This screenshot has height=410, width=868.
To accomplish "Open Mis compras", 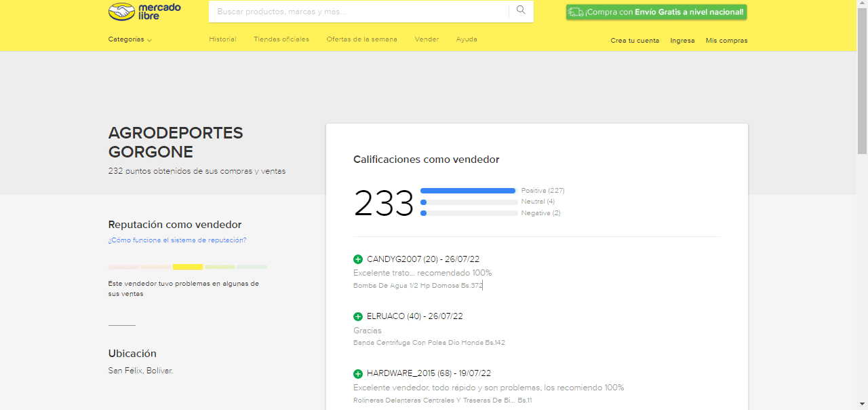I will pos(726,41).
